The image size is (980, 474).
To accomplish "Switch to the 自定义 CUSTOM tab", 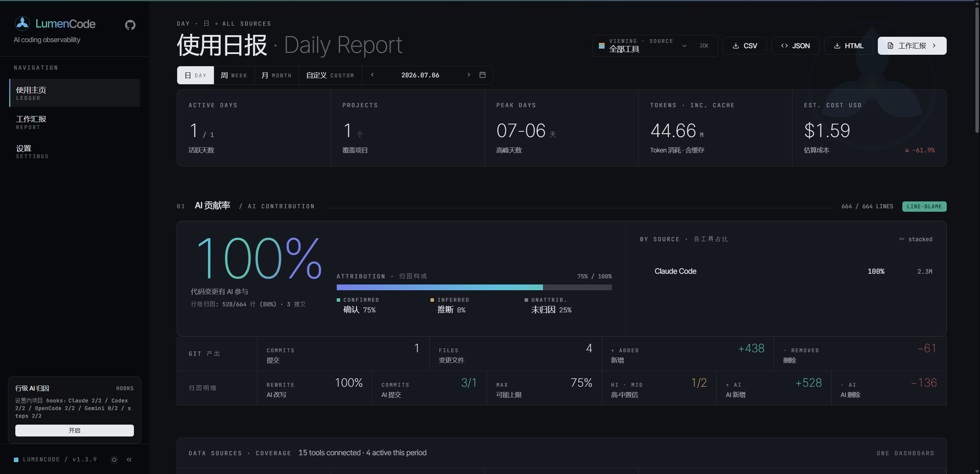I will point(330,75).
